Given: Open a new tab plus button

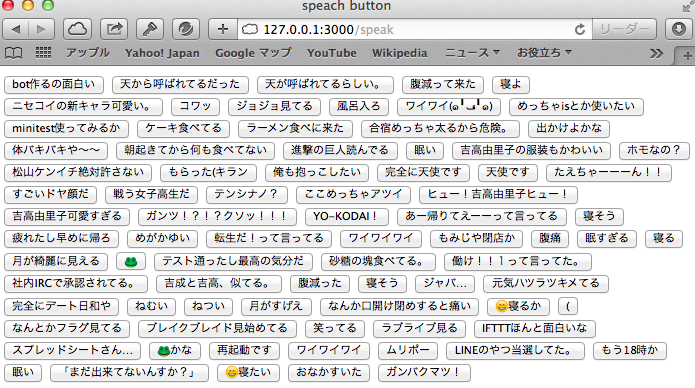Looking at the screenshot, I should click(687, 56).
